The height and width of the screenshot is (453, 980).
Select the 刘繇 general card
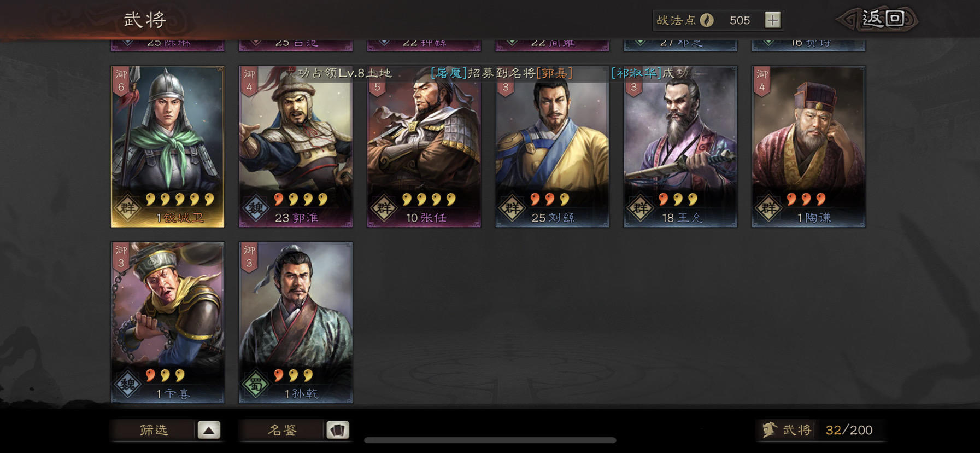[552, 147]
